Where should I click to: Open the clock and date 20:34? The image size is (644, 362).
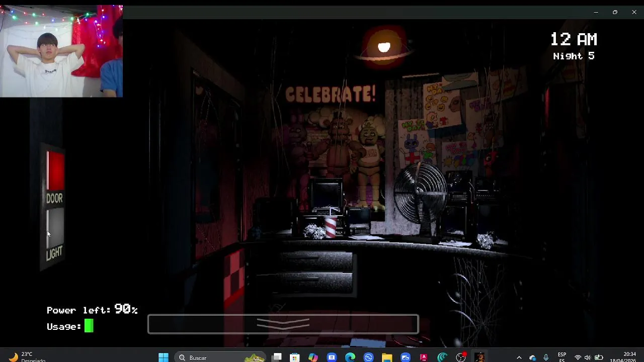pyautogui.click(x=623, y=357)
